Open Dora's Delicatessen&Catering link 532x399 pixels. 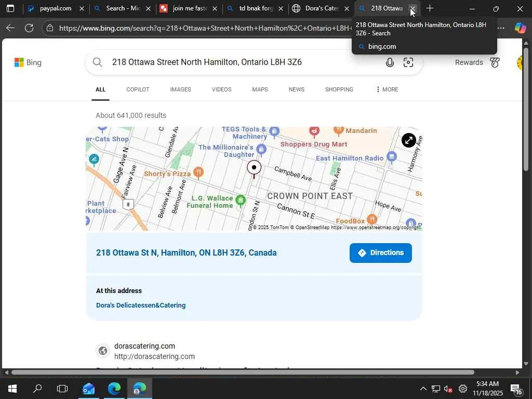click(141, 305)
